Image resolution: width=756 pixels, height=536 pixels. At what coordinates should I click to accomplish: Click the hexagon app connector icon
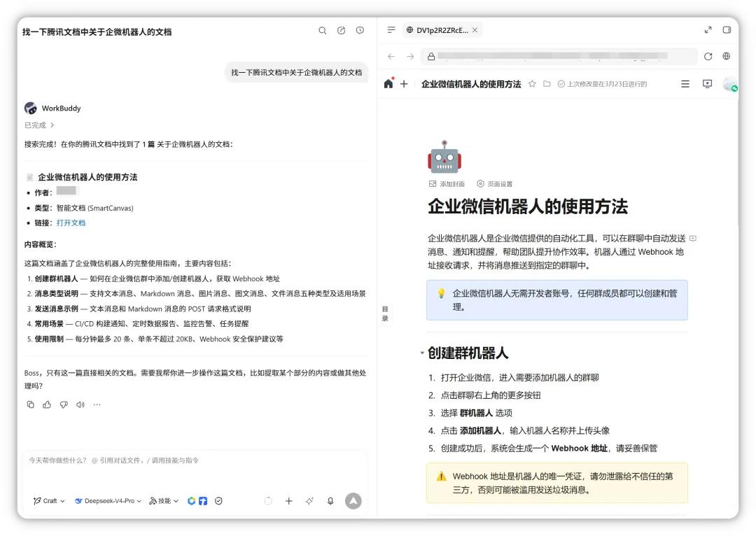191,501
